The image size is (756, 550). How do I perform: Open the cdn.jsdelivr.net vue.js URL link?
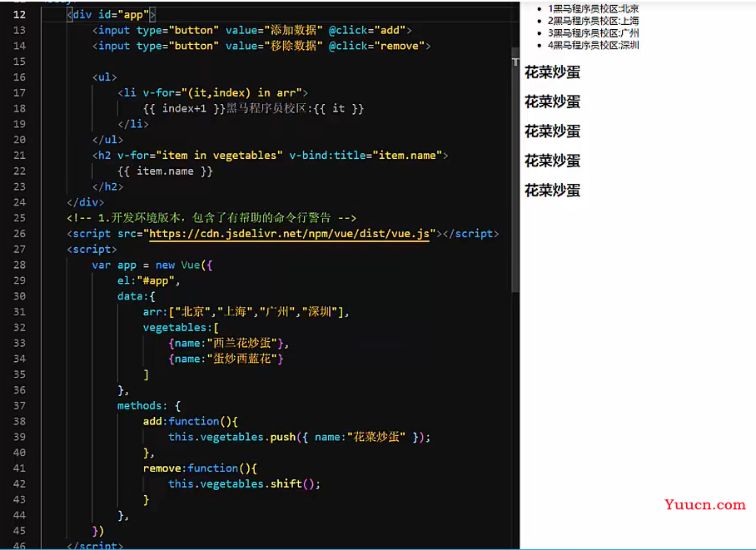click(x=289, y=234)
